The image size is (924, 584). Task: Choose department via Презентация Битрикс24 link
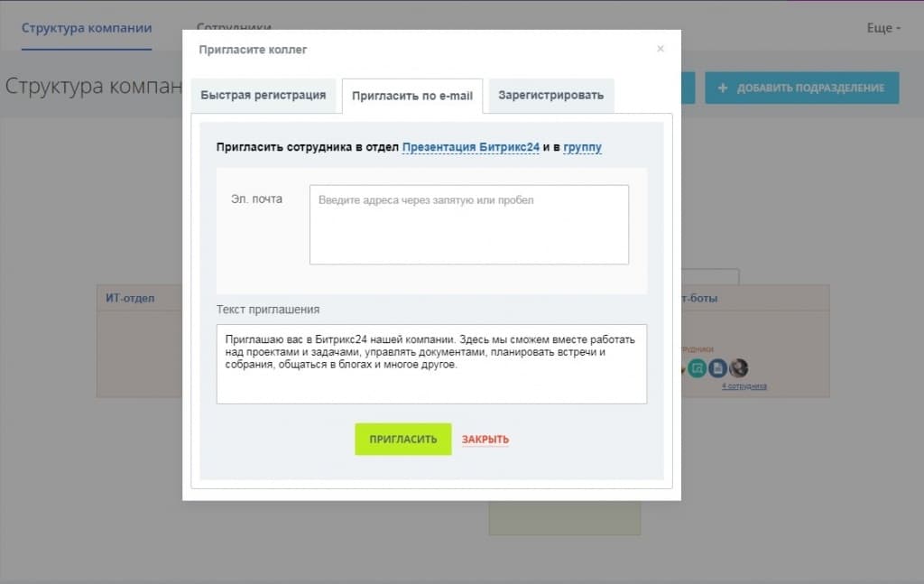470,147
